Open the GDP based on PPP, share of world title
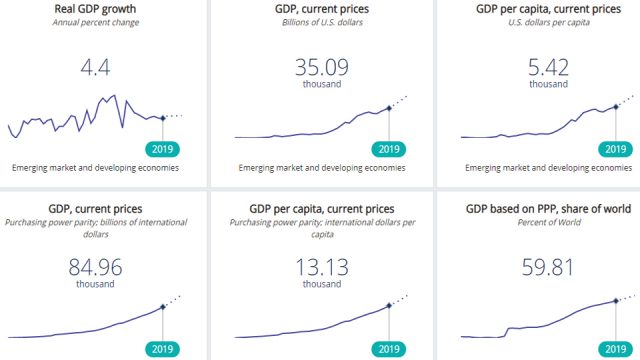Image resolution: width=640 pixels, height=360 pixels. click(549, 209)
